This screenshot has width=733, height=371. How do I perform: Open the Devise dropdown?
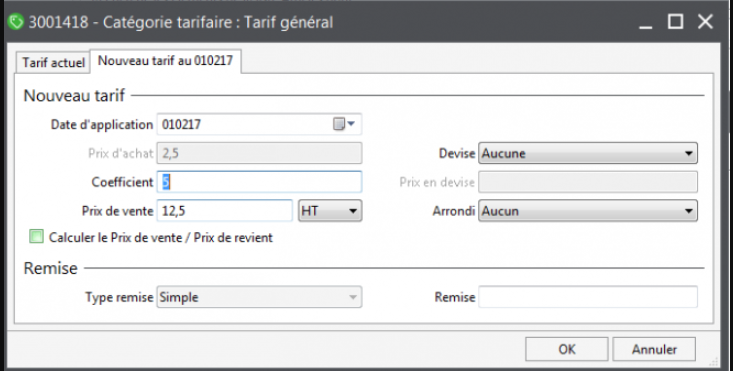tap(588, 153)
